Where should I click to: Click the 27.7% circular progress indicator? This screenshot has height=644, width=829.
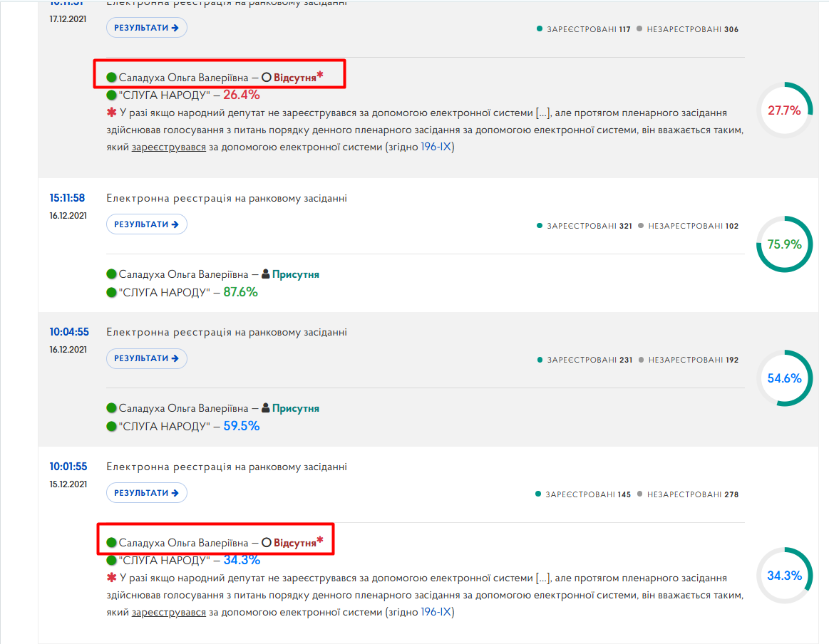(784, 110)
